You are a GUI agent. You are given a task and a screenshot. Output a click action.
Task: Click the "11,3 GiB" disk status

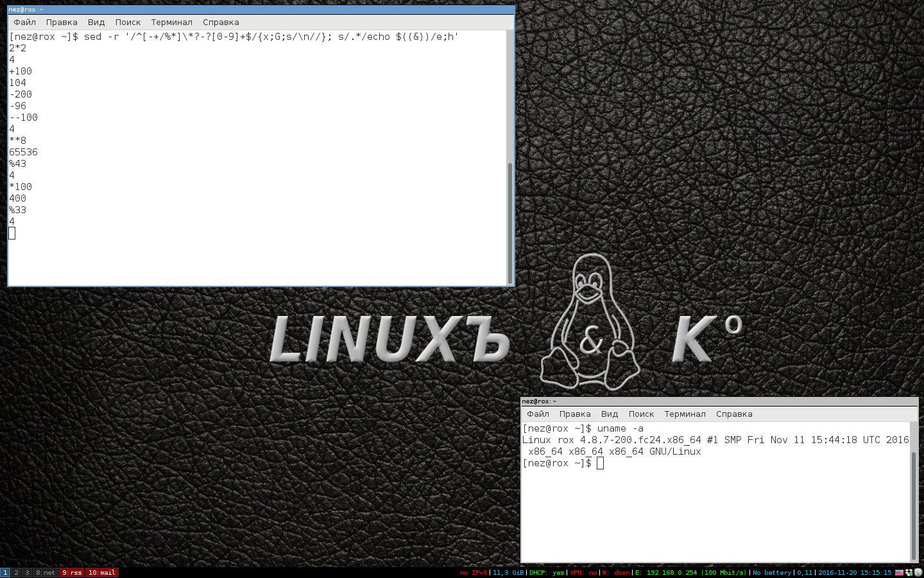pos(508,573)
